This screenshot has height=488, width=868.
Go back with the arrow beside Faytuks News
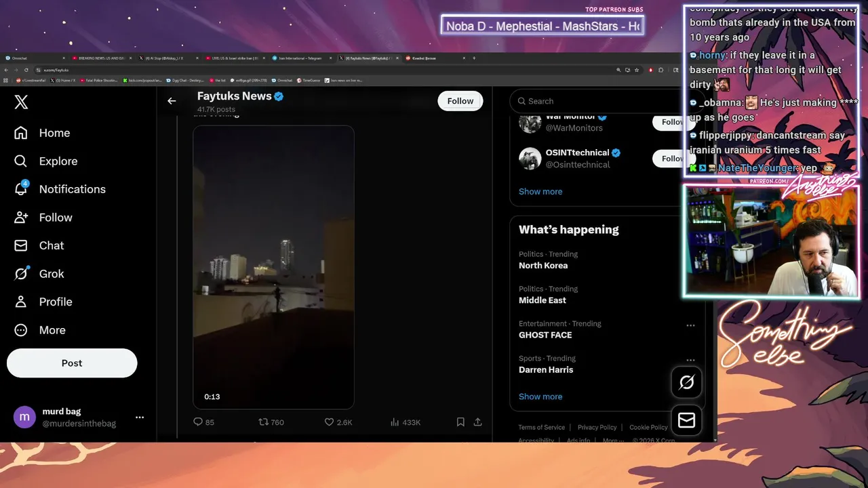172,101
